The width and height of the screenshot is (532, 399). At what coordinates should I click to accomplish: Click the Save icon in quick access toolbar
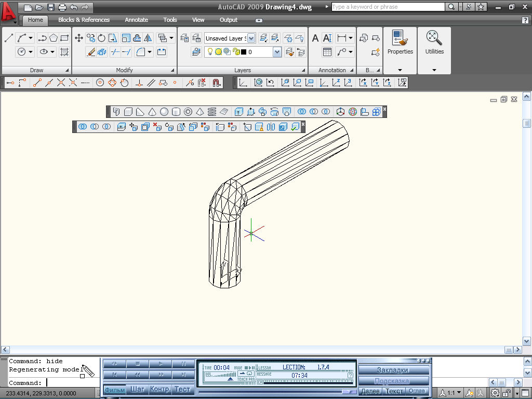tap(51, 7)
